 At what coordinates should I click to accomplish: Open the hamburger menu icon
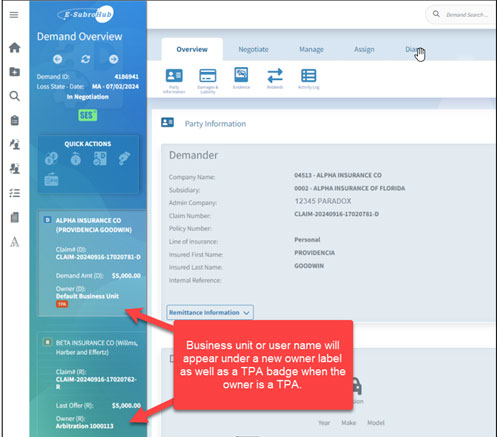pyautogui.click(x=14, y=15)
